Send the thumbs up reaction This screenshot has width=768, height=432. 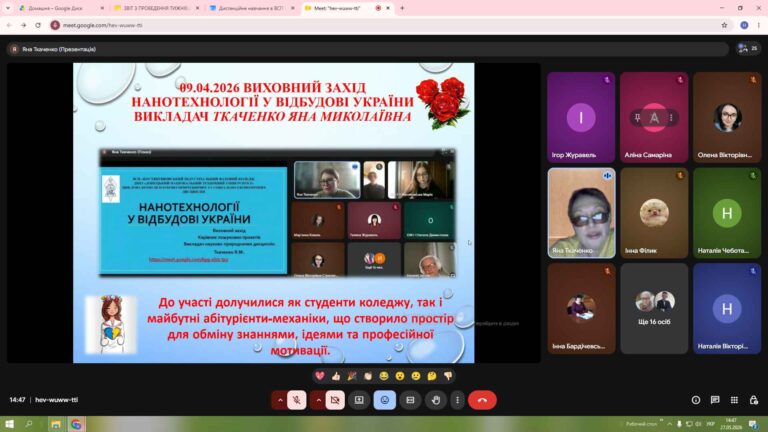(x=336, y=376)
